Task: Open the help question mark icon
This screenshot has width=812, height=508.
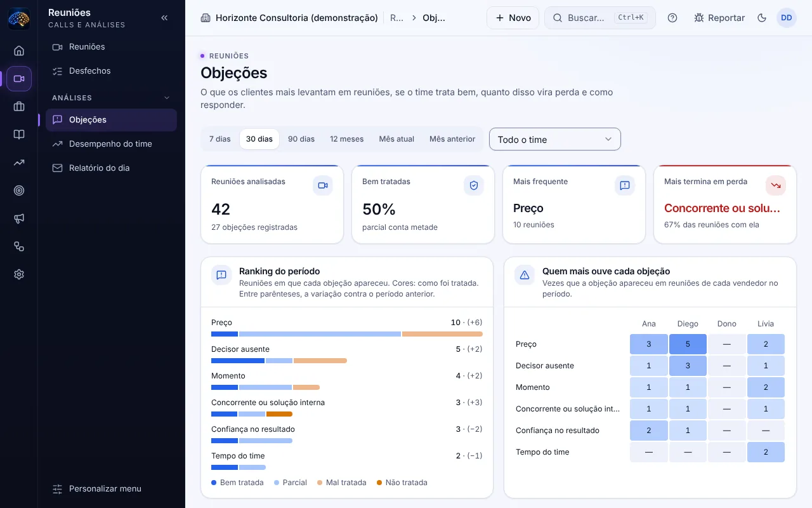Action: pos(672,18)
